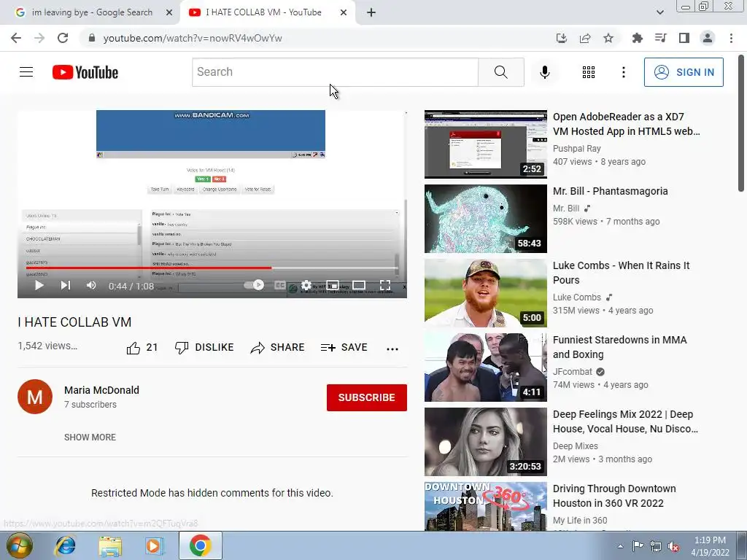Open Chrome extensions puzzle icon
Screen dimensions: 747x560
coord(637,38)
